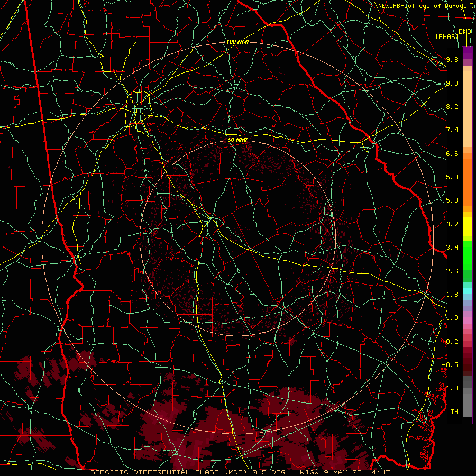
Task: Click the 9.0 scale value
Action: (x=452, y=83)
